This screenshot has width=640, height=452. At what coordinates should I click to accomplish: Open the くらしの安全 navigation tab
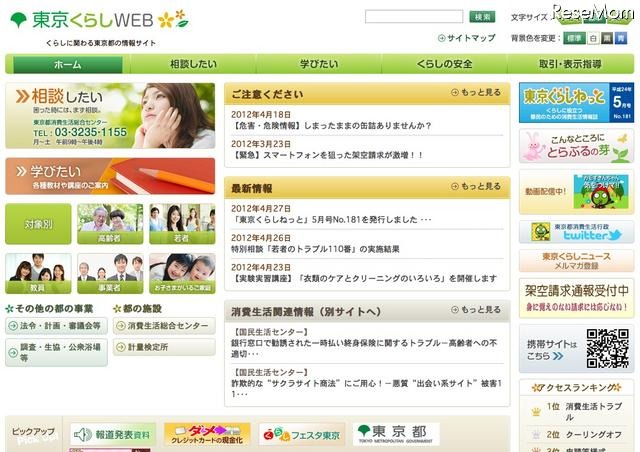coord(444,64)
